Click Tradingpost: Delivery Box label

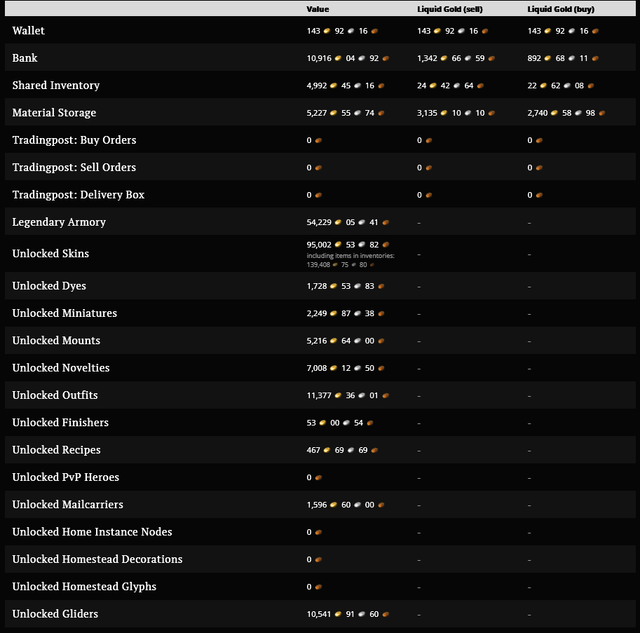[x=78, y=195]
